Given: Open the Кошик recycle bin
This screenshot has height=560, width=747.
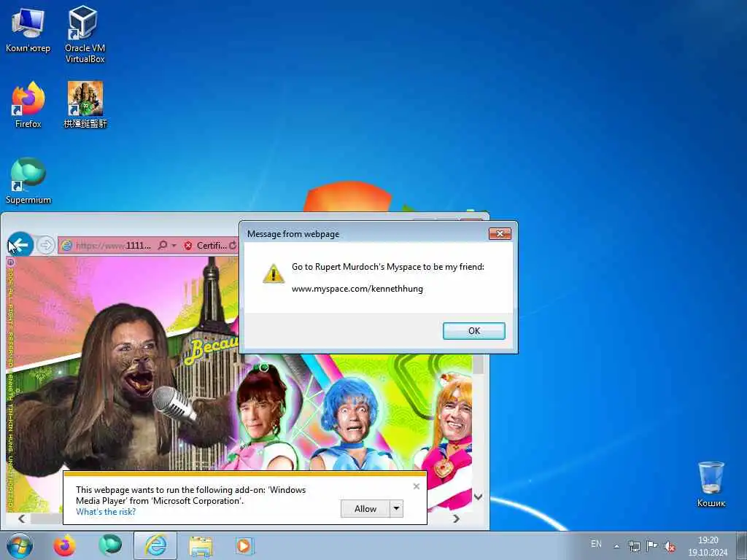Looking at the screenshot, I should (711, 484).
